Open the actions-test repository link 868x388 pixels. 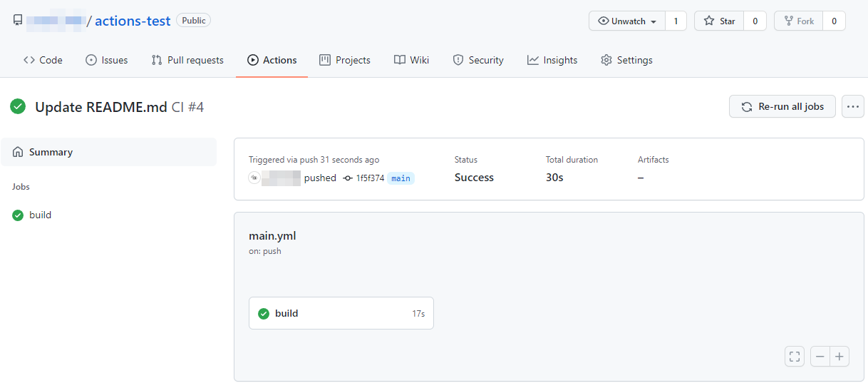(133, 21)
